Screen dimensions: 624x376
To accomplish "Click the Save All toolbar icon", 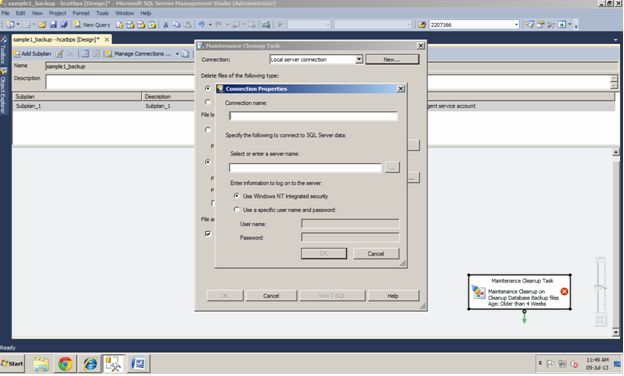I will coord(63,25).
